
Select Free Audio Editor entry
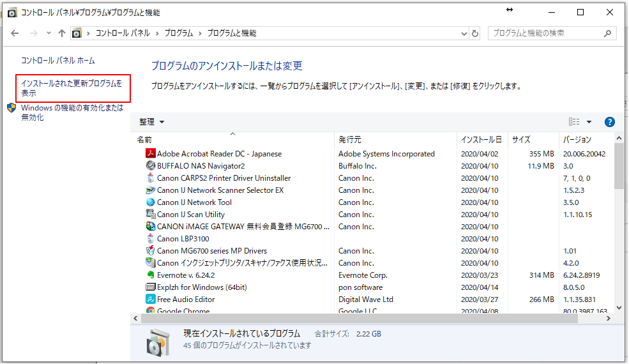tap(186, 300)
